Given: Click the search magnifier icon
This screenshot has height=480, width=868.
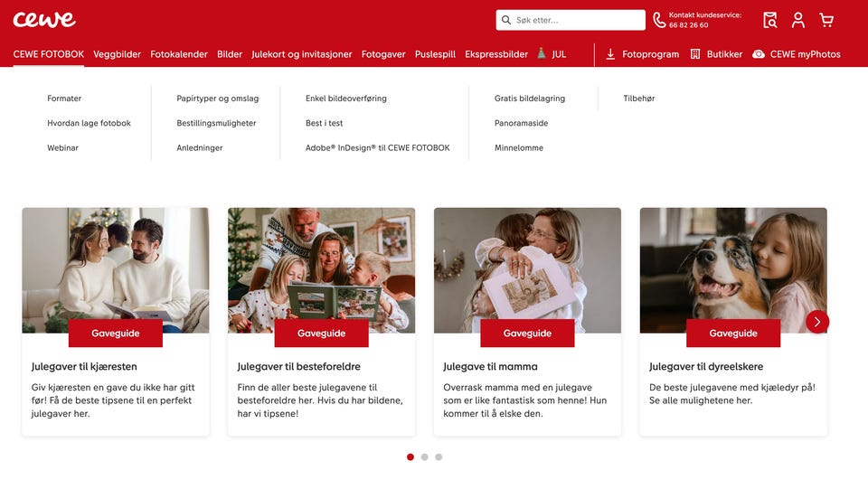Looking at the screenshot, I should pyautogui.click(x=506, y=20).
